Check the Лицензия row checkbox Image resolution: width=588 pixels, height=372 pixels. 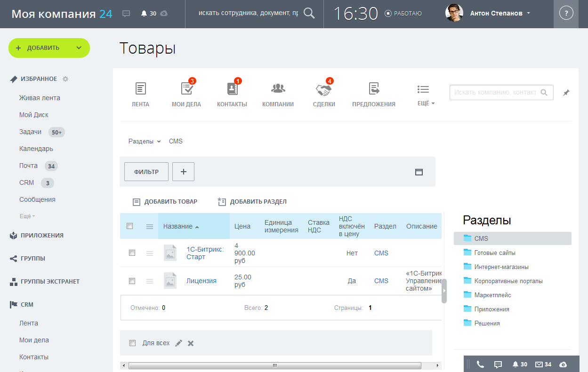(x=132, y=281)
